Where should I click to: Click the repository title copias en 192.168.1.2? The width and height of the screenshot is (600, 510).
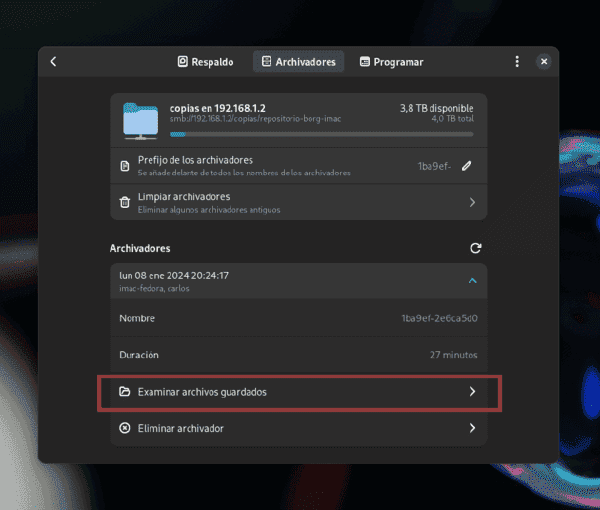218,108
